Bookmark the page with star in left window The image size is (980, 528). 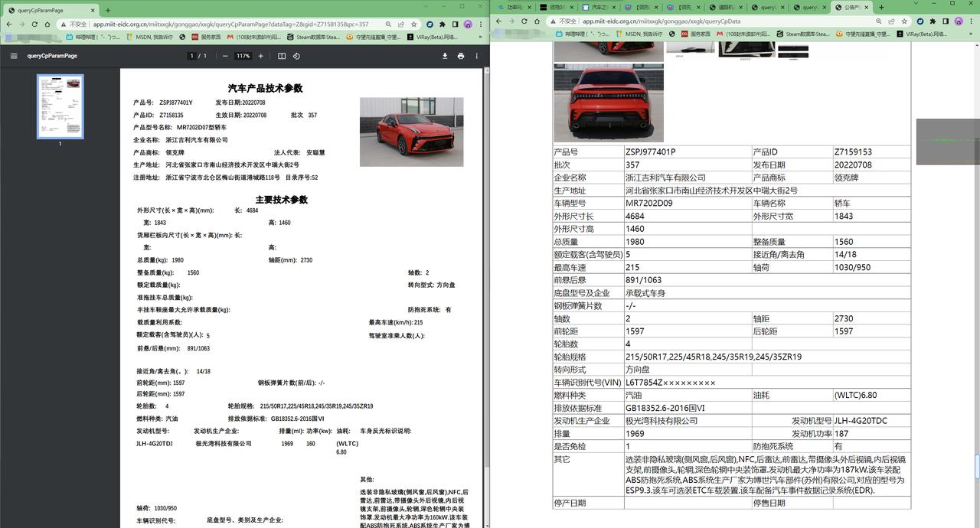tap(414, 24)
